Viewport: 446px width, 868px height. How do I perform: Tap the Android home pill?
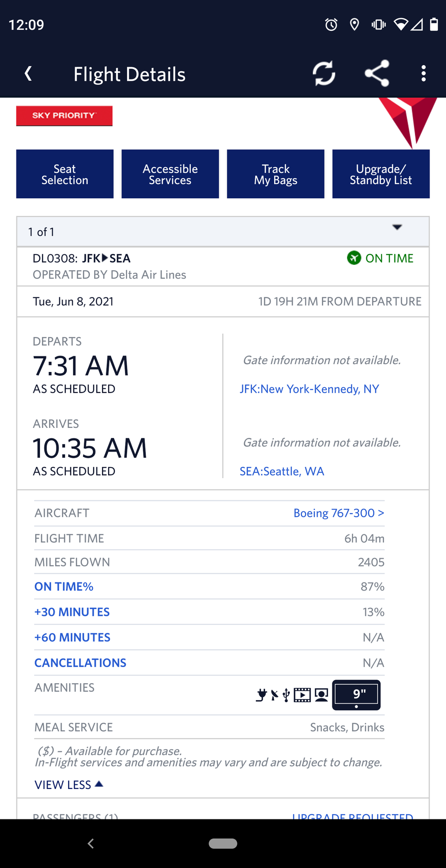[223, 843]
